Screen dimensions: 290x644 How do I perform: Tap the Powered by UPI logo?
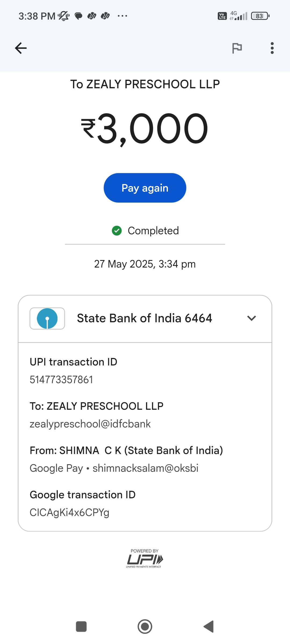[145, 559]
